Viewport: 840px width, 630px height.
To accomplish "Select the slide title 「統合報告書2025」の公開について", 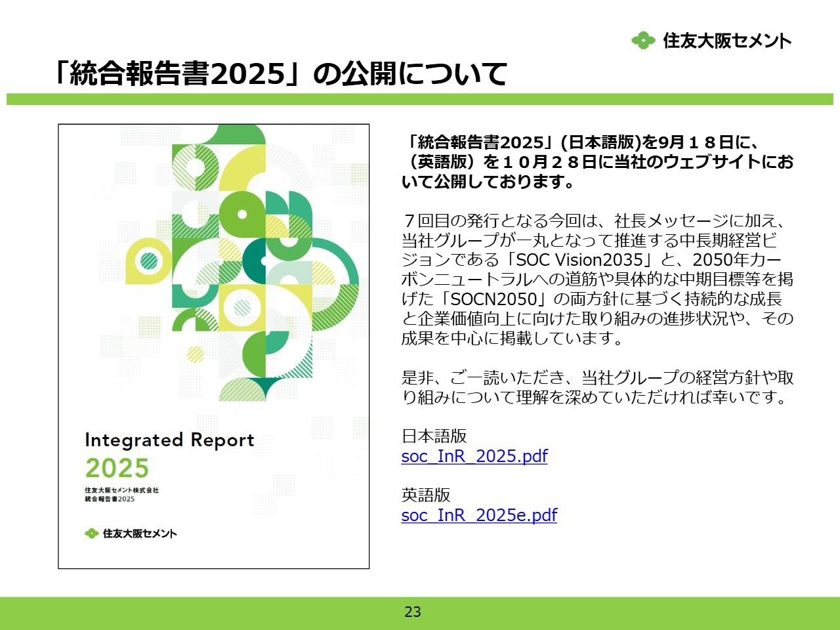I will 280,73.
